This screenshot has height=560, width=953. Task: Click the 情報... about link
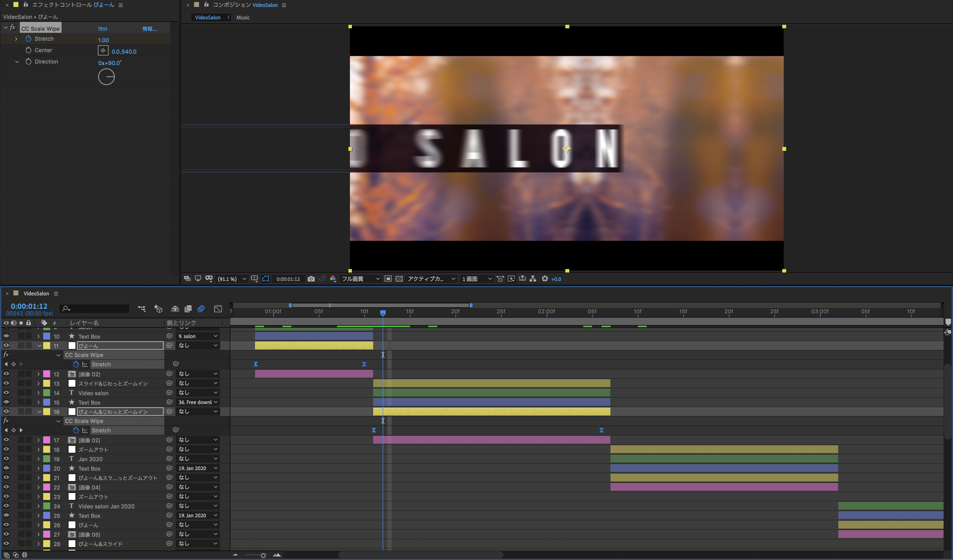(x=149, y=29)
